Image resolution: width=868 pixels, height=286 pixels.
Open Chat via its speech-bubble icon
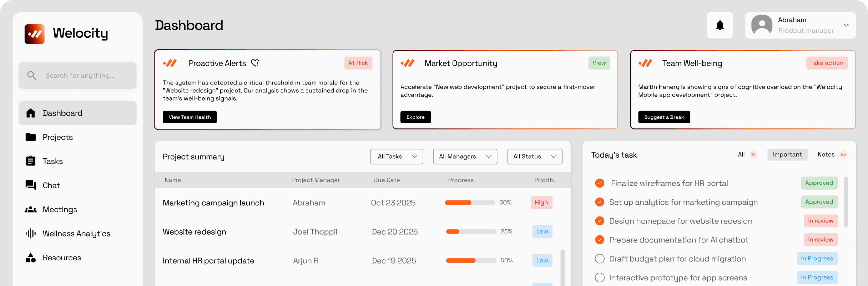tap(31, 185)
